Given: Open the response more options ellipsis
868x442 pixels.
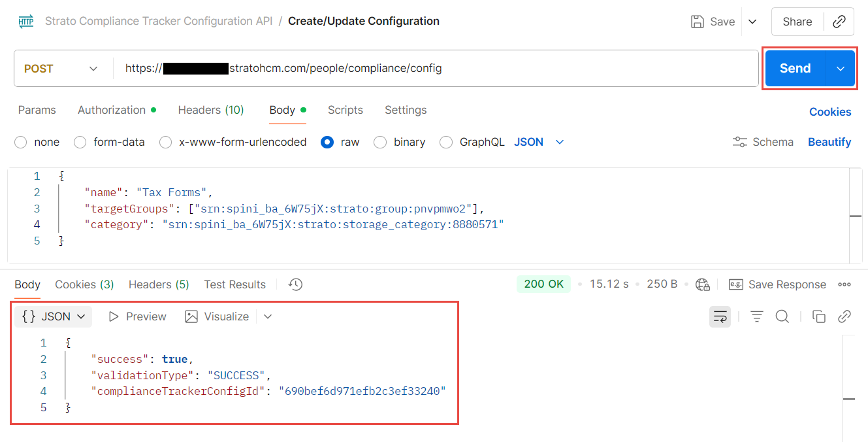Looking at the screenshot, I should (x=844, y=284).
